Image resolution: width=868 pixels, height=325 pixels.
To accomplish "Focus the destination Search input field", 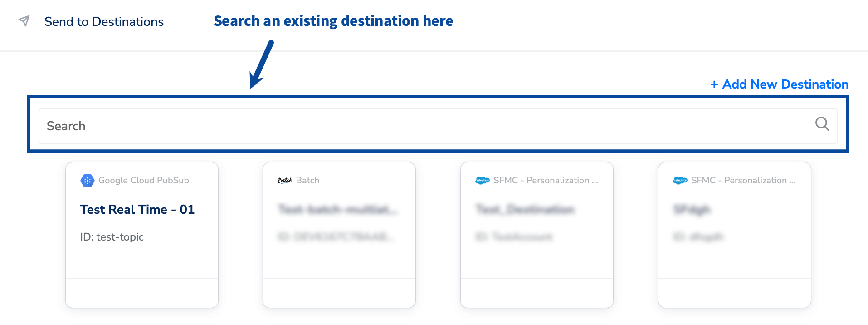I will coord(426,126).
